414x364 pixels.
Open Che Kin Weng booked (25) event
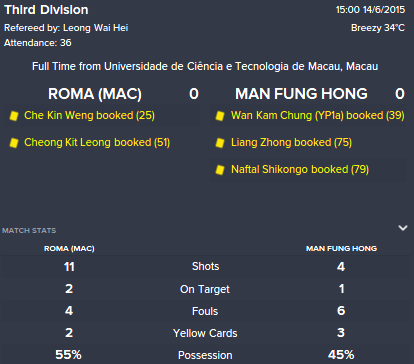(x=89, y=115)
